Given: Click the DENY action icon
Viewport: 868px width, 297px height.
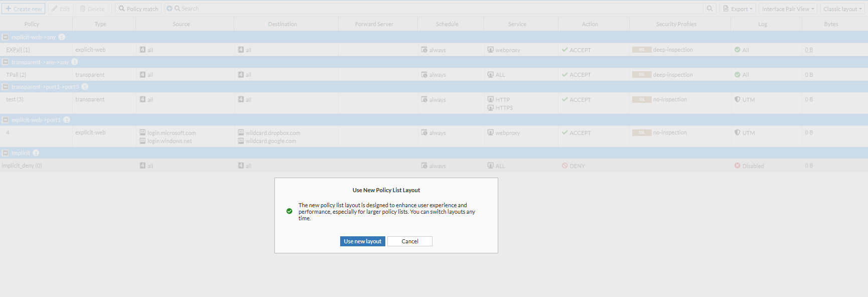Looking at the screenshot, I should click(x=565, y=166).
